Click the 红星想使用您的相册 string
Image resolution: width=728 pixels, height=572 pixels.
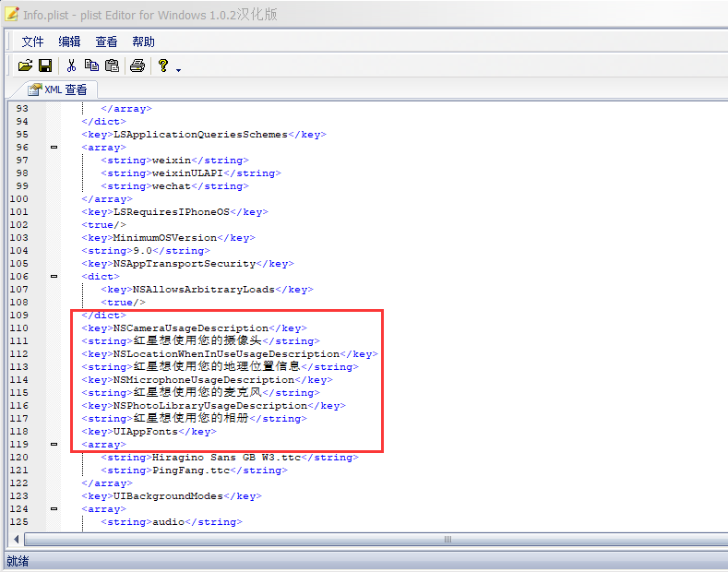click(191, 418)
